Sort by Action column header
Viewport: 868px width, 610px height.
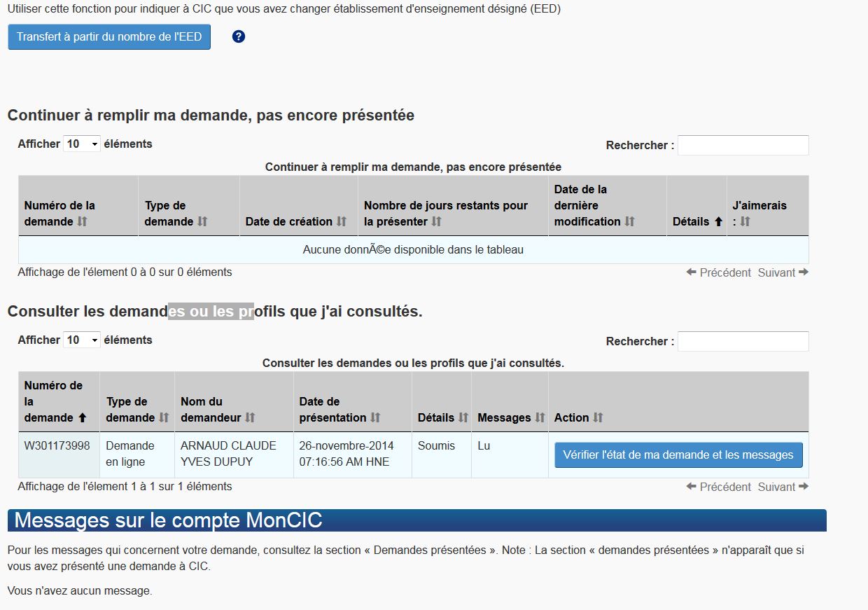(x=678, y=402)
